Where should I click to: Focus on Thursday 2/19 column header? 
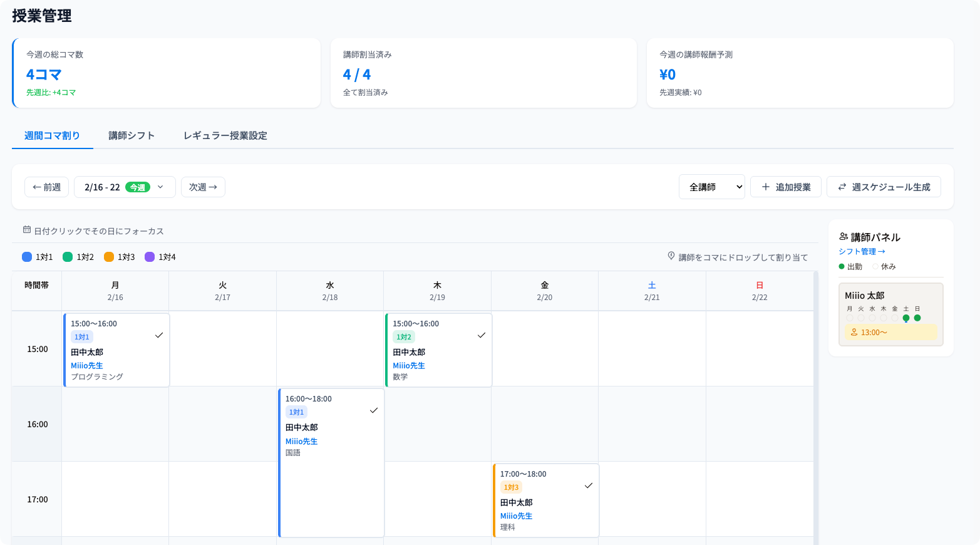(437, 291)
